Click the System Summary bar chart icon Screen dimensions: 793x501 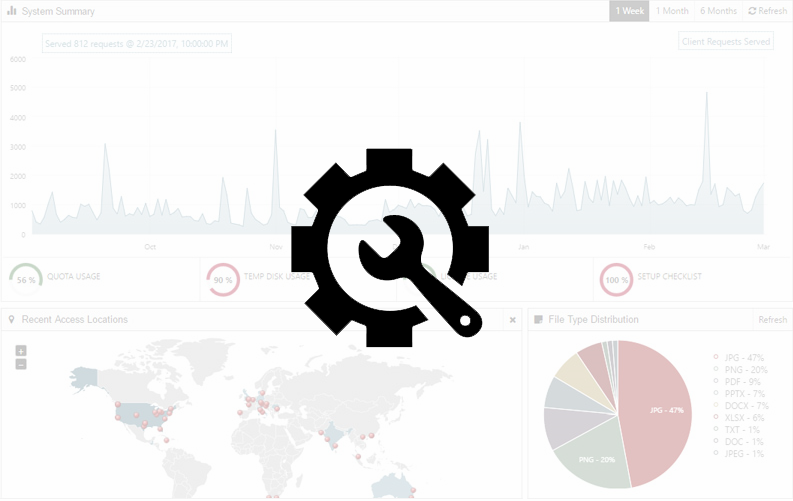(x=12, y=11)
